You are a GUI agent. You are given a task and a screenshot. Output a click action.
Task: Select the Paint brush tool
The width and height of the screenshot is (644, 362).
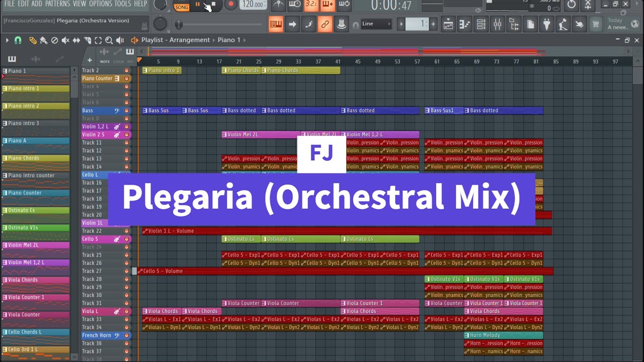pos(43,40)
